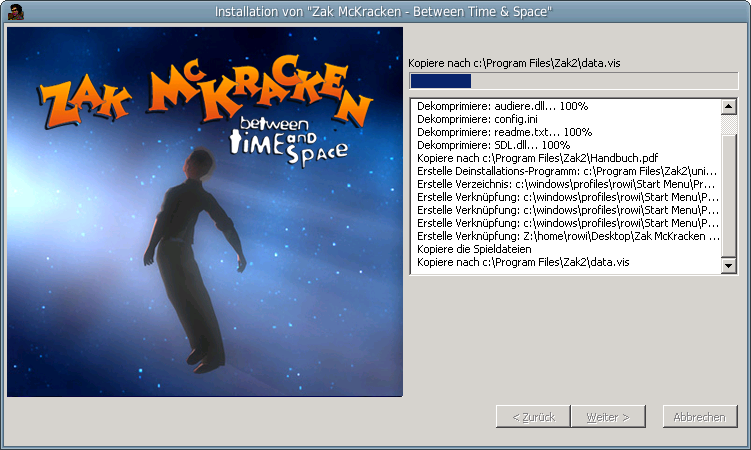Select the Verknüpfung log line for Z:\home\rowi\Desktop
The image size is (751, 450).
pyautogui.click(x=567, y=236)
